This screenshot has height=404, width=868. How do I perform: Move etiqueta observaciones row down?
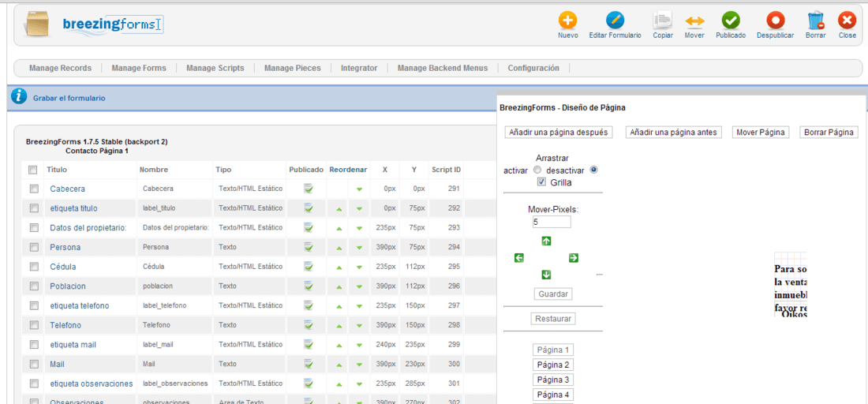pyautogui.click(x=359, y=384)
